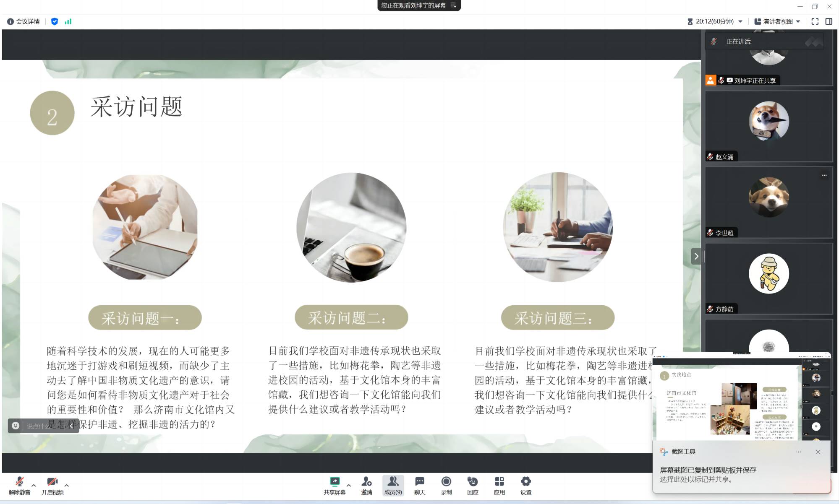Turn on the camera with 开启视频
Image resolution: width=839 pixels, height=504 pixels.
(52, 482)
